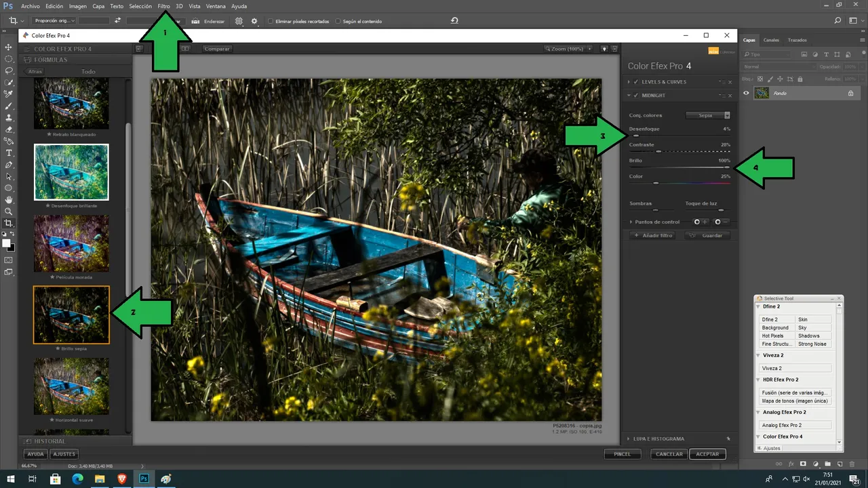Viewport: 868px width, 488px height.
Task: Hide the Fondo layer eye icon
Action: pos(747,93)
